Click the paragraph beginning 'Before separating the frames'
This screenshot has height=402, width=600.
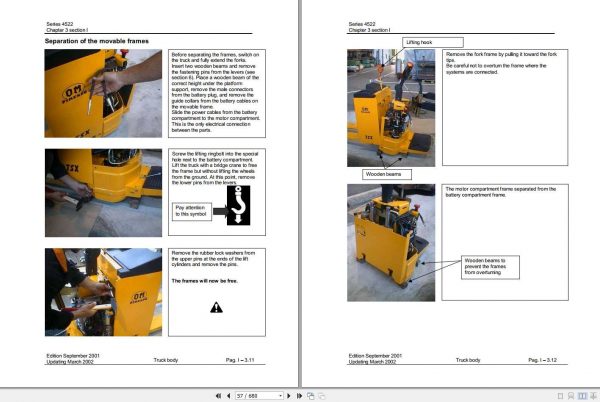click(216, 92)
